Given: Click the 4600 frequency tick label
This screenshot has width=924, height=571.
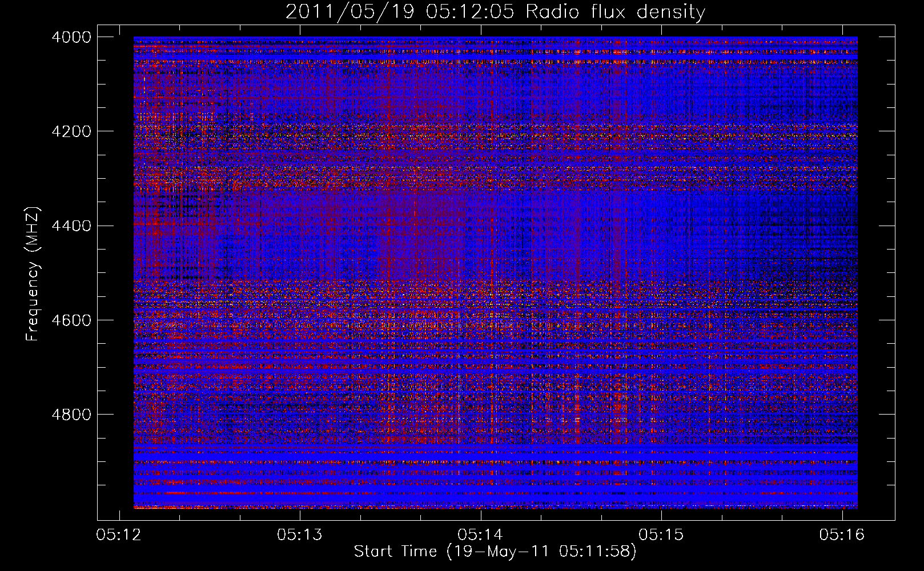Looking at the screenshot, I should click(x=71, y=320).
